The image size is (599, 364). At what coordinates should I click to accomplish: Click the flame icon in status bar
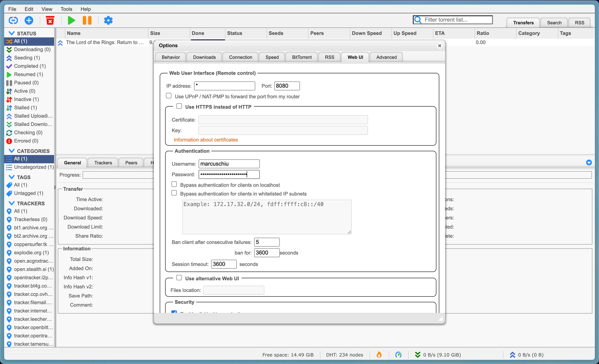click(x=379, y=355)
